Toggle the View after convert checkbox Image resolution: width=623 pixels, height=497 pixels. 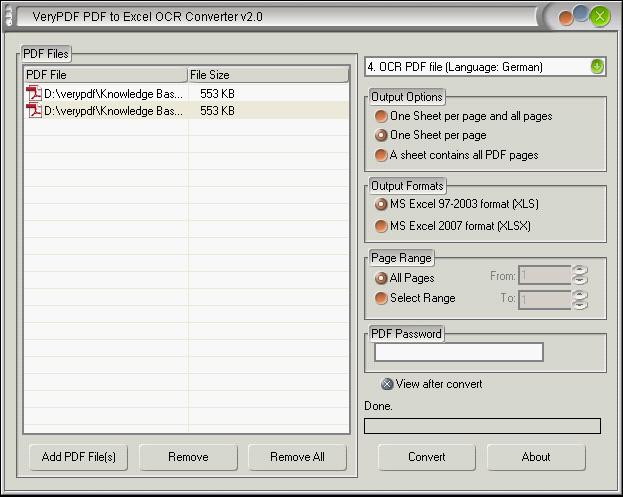(431, 384)
